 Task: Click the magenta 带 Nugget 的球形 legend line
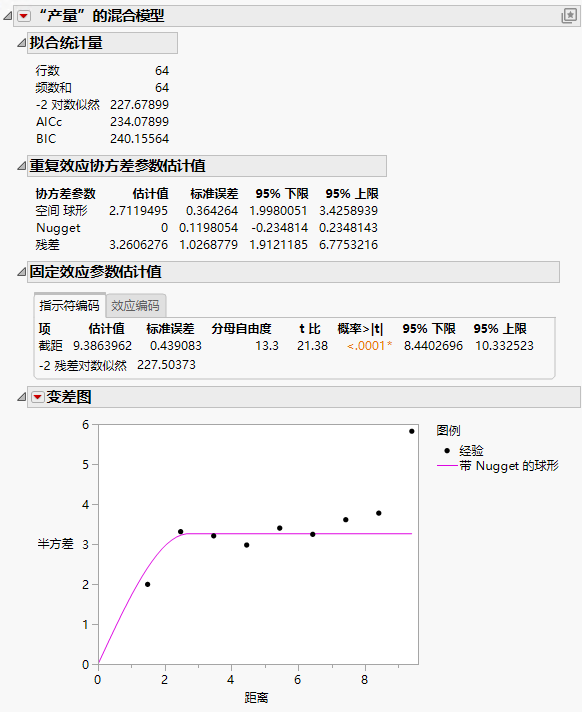pyautogui.click(x=447, y=466)
